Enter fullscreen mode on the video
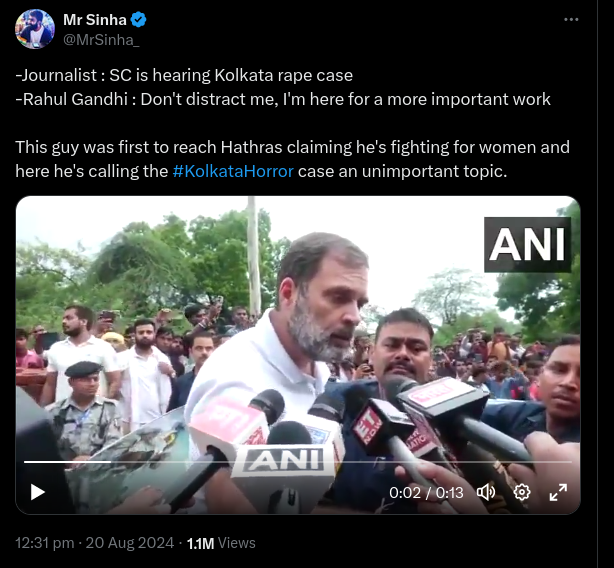Screen dimensions: 614x568 coord(558,492)
